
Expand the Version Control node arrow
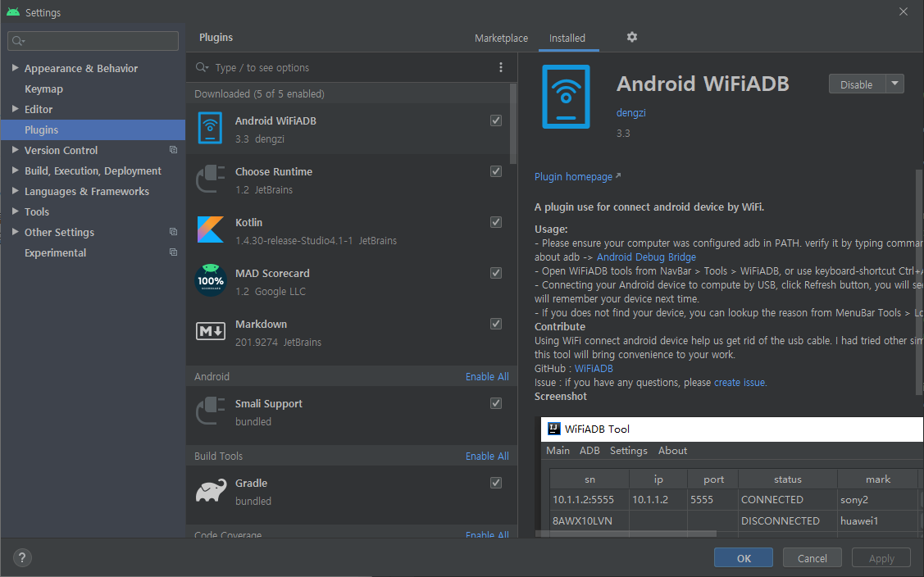pos(15,150)
